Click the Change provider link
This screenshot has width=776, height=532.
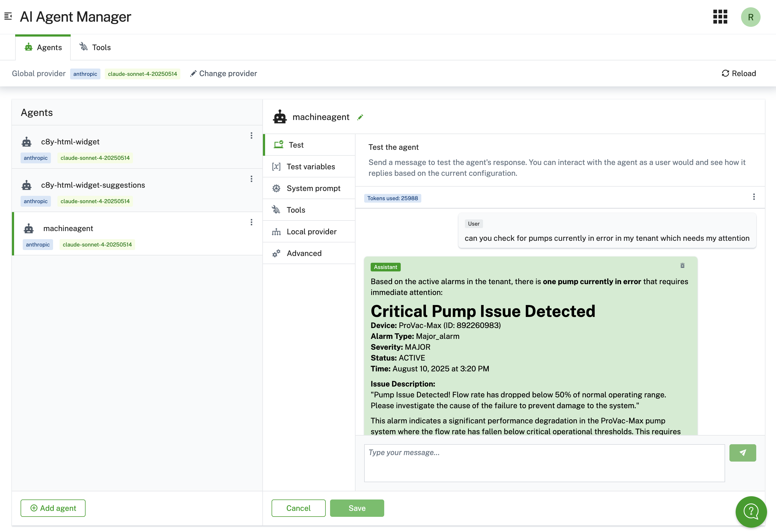[223, 73]
